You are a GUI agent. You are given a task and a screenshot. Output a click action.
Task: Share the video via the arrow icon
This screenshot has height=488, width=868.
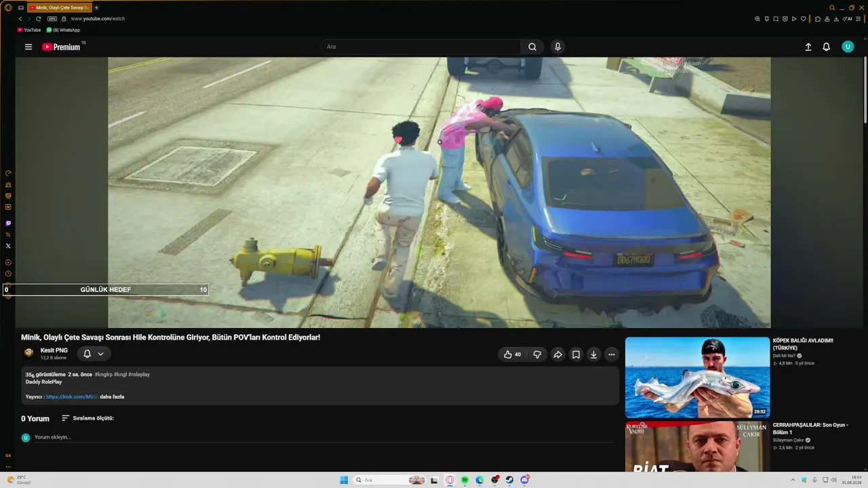click(x=558, y=354)
